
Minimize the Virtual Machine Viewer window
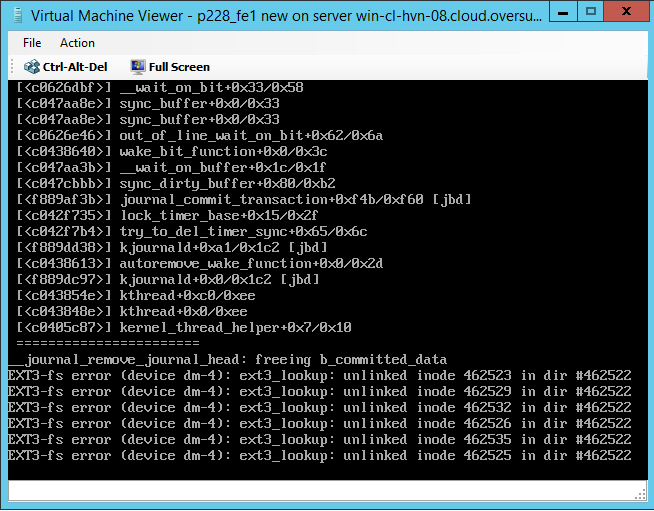563,12
